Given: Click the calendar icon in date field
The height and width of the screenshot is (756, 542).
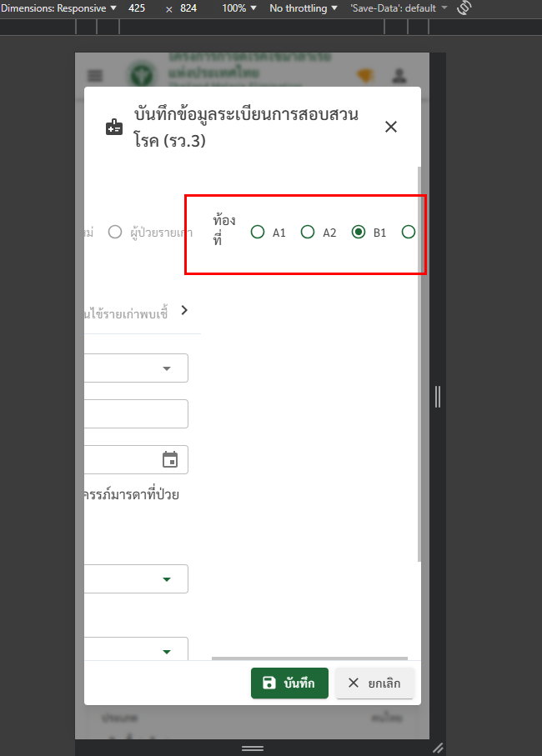Looking at the screenshot, I should [170, 459].
